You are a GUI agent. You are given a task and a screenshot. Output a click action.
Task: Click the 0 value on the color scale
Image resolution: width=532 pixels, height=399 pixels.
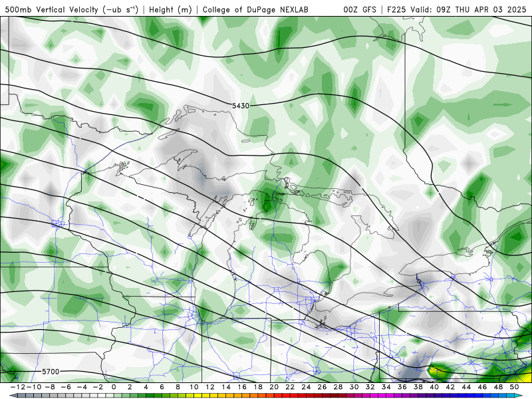(114, 387)
